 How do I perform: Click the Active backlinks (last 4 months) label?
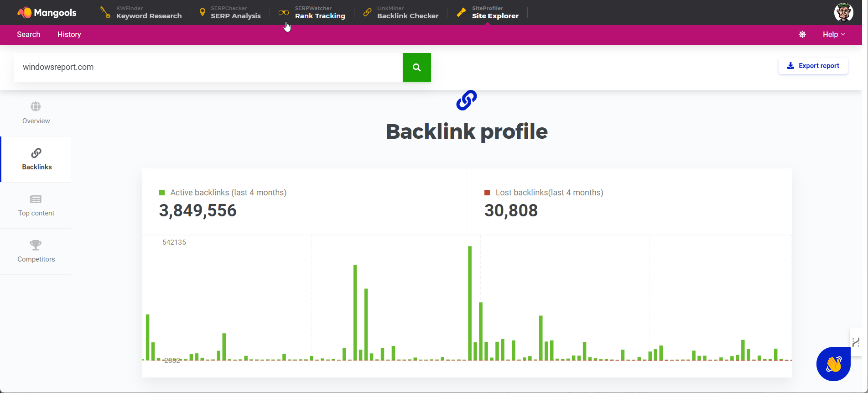click(x=229, y=193)
